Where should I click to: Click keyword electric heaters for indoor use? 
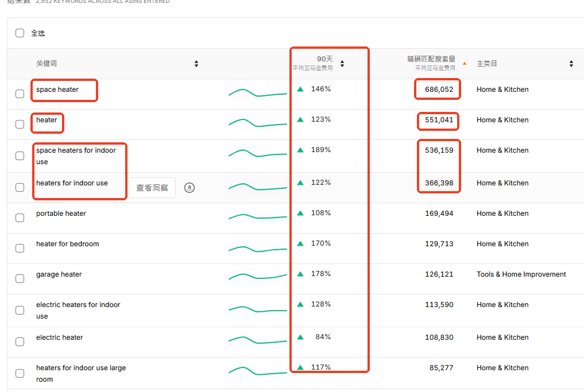(x=78, y=310)
